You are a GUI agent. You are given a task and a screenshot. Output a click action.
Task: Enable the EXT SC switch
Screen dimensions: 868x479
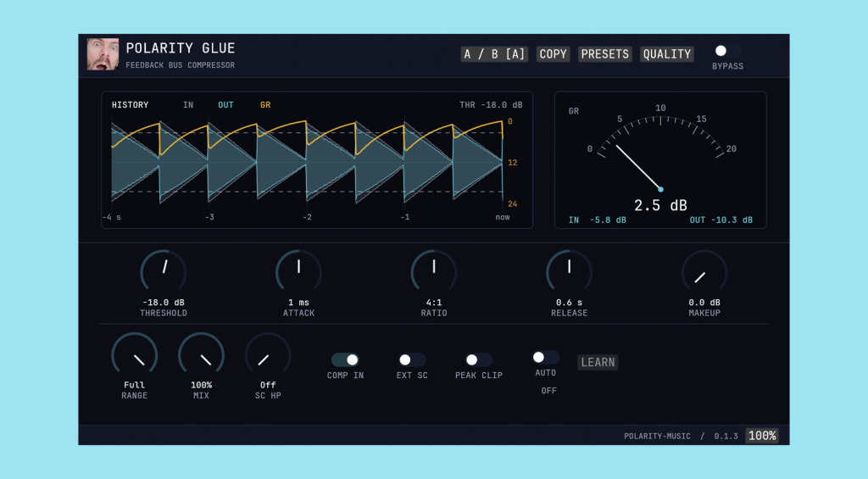(x=412, y=360)
